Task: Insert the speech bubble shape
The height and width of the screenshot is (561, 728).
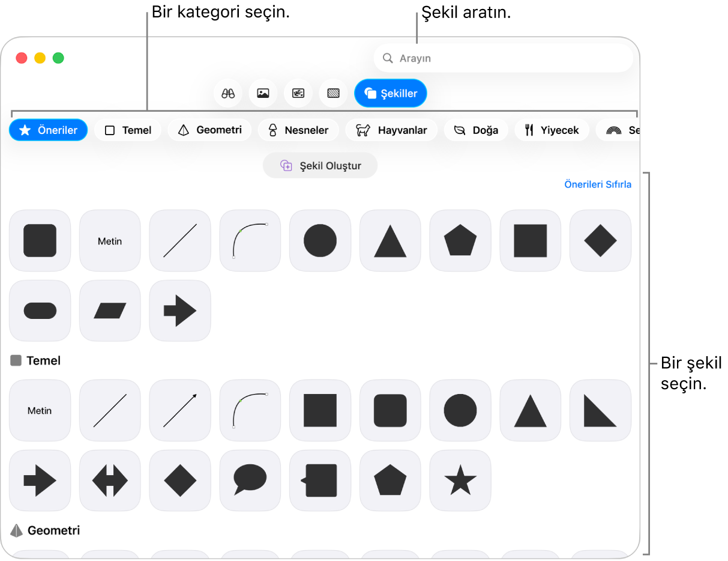Action: click(x=250, y=481)
